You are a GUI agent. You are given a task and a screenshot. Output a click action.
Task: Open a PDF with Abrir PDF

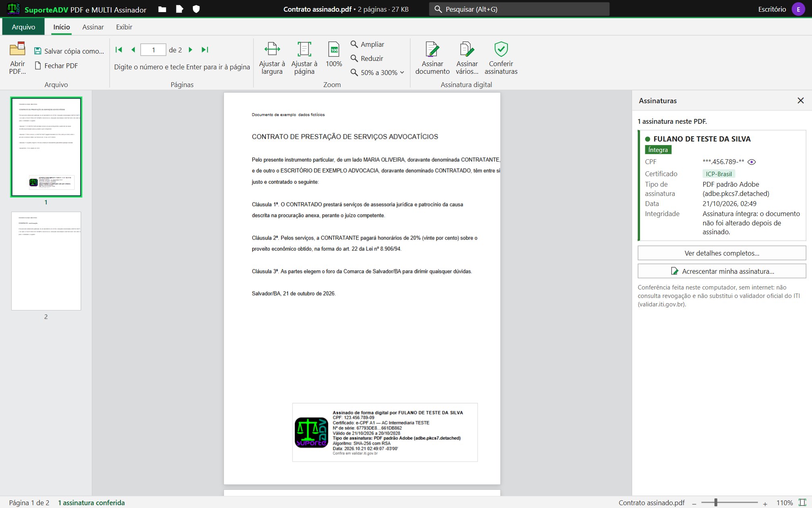pyautogui.click(x=17, y=58)
